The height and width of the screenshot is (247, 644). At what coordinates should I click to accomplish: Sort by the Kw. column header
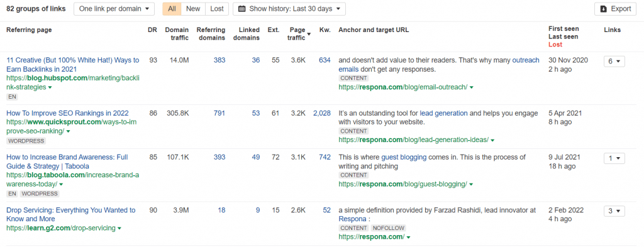325,30
